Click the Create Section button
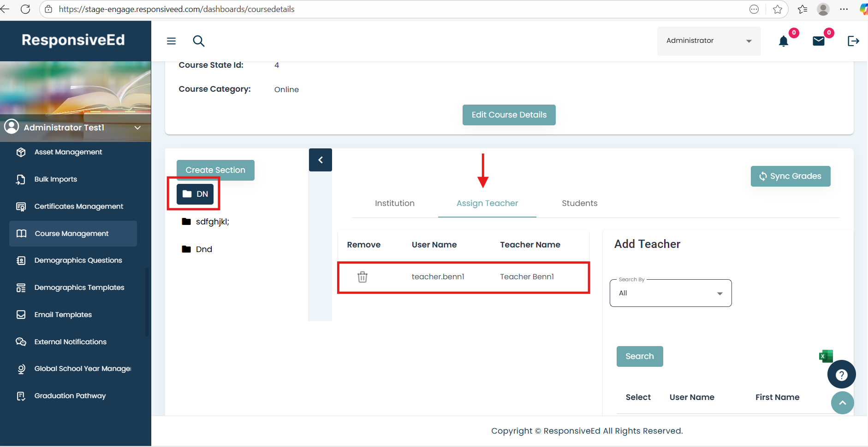The image size is (868, 447). coord(215,170)
